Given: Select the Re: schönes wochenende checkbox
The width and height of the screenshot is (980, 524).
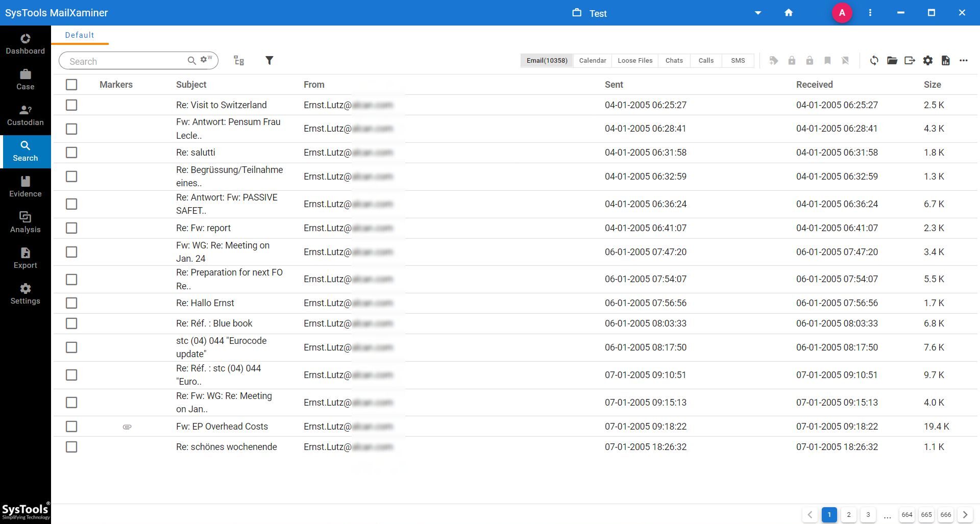Looking at the screenshot, I should [71, 447].
